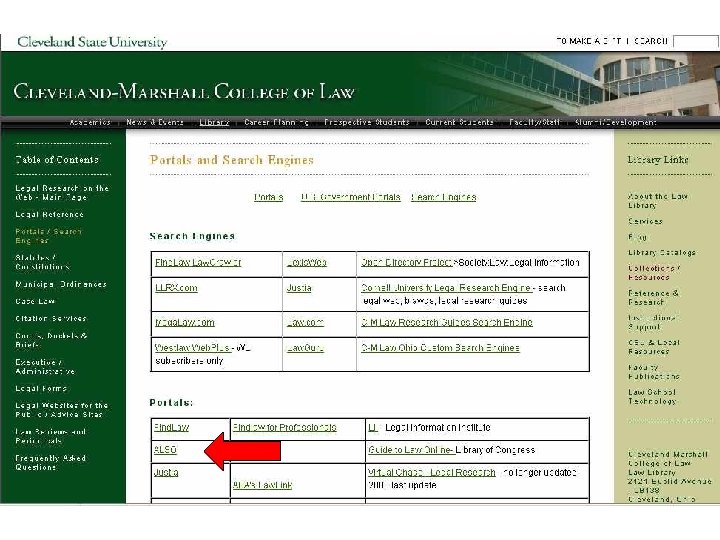Open Statutes / Constitutions sidebar link
Viewport: 720px width, 540px height.
coord(43,262)
